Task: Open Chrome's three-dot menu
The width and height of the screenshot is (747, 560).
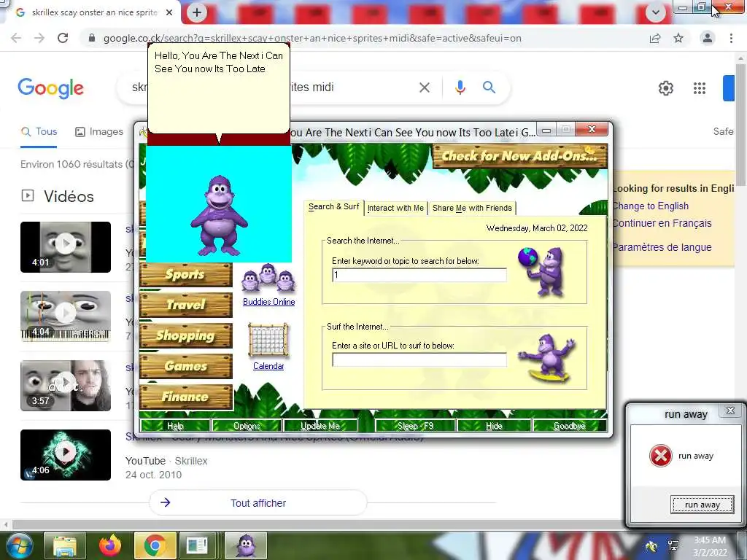Action: pyautogui.click(x=731, y=38)
